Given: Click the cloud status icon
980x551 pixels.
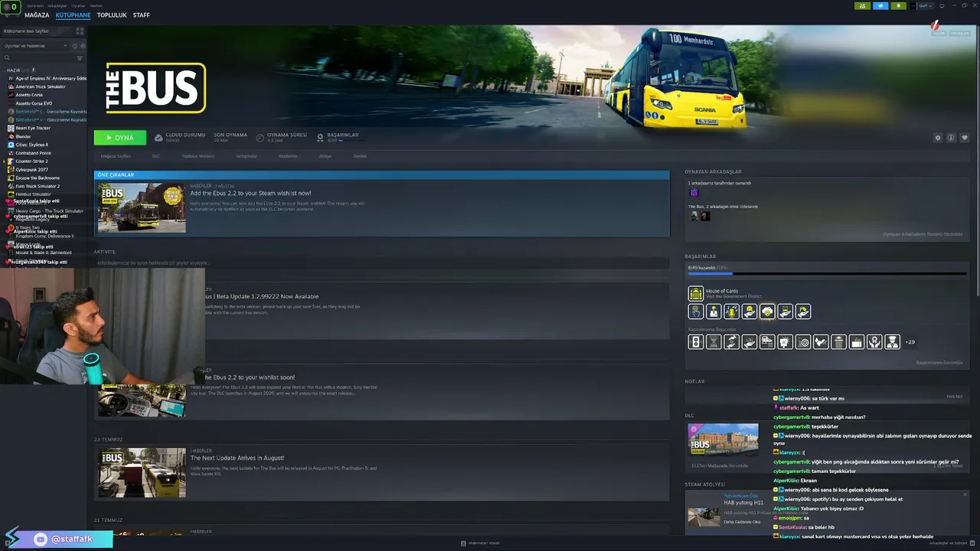Looking at the screenshot, I should (x=158, y=138).
